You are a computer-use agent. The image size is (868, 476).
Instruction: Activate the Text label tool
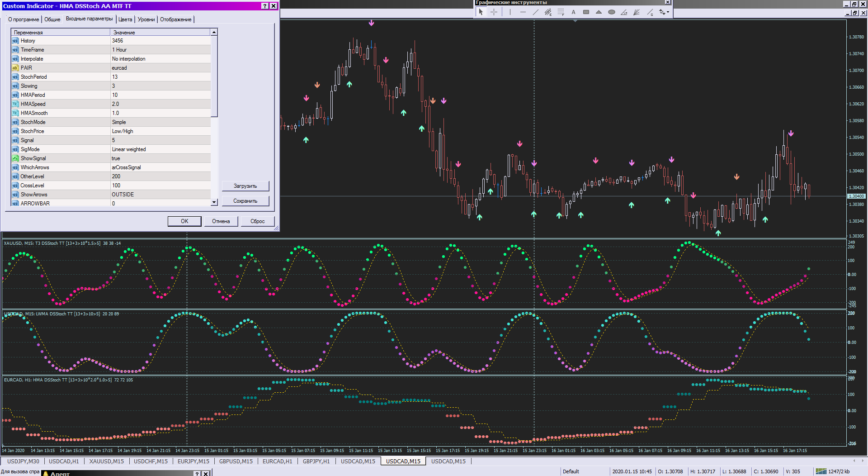[x=573, y=12]
